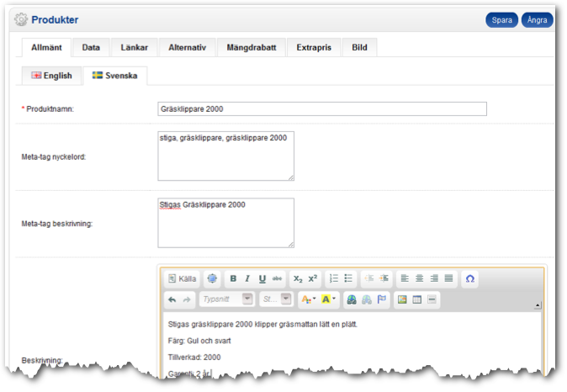Open the Alternativ tab
The image size is (567, 392).
click(188, 48)
